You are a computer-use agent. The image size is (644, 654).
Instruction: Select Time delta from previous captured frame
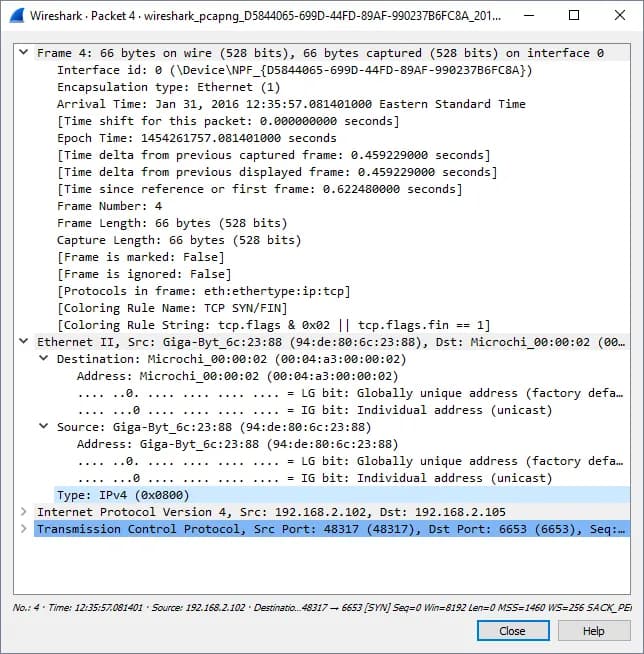point(342,155)
